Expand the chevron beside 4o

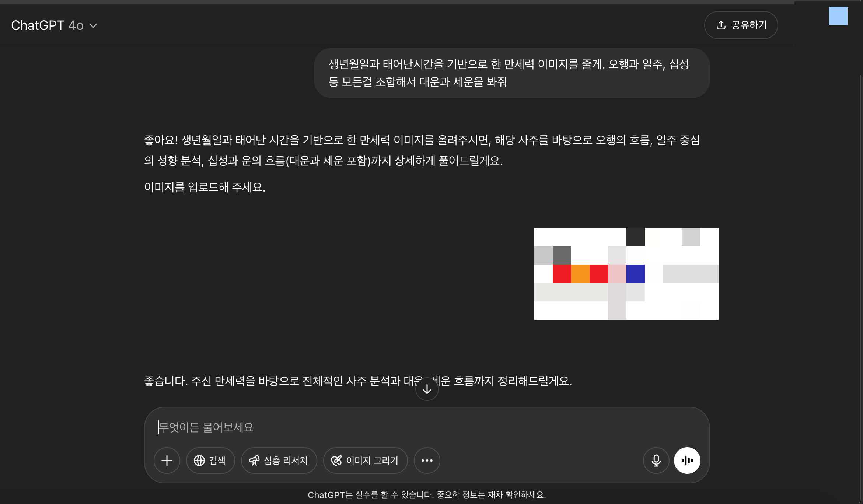coord(94,26)
